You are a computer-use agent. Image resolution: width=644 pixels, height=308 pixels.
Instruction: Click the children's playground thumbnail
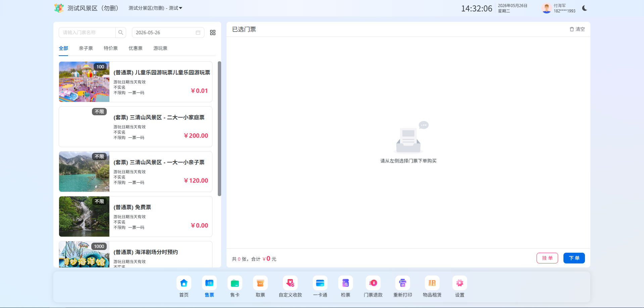click(84, 82)
